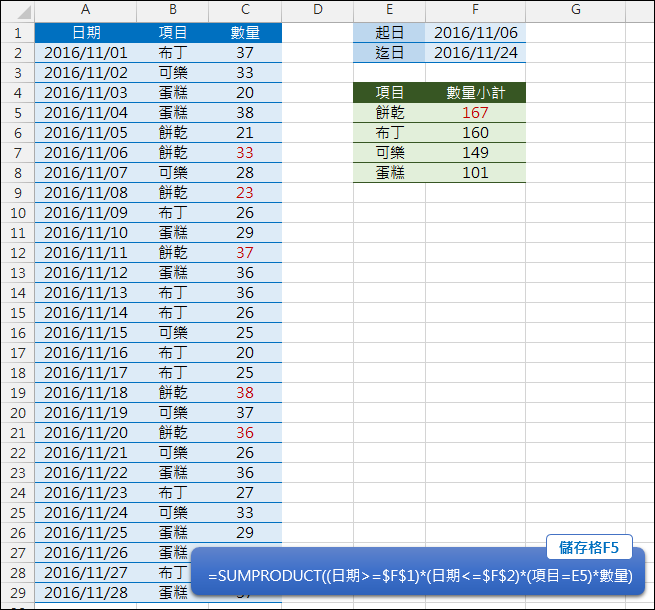The image size is (655, 610).
Task: Click the 數量 header cell in column C
Action: point(245,33)
